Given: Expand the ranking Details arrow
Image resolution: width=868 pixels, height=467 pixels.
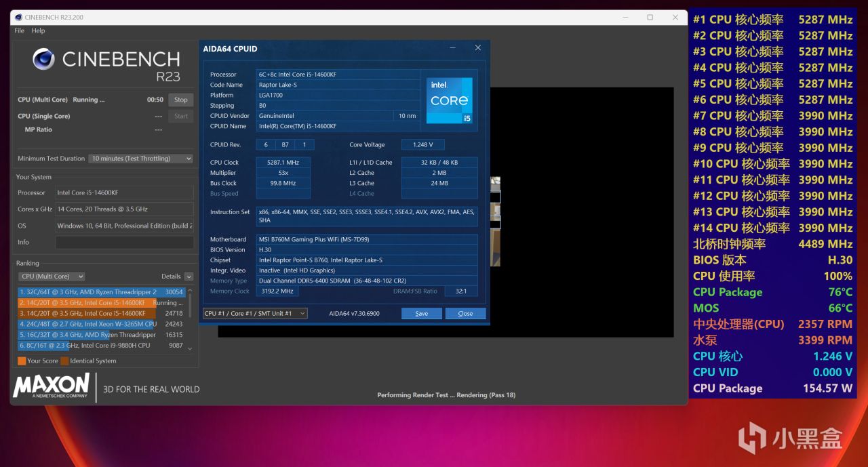Looking at the screenshot, I should (189, 277).
